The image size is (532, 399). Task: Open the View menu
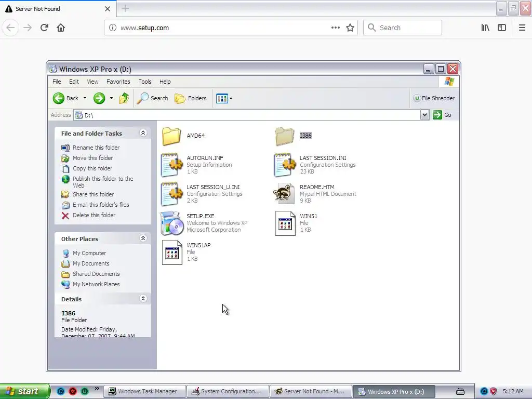(x=92, y=82)
